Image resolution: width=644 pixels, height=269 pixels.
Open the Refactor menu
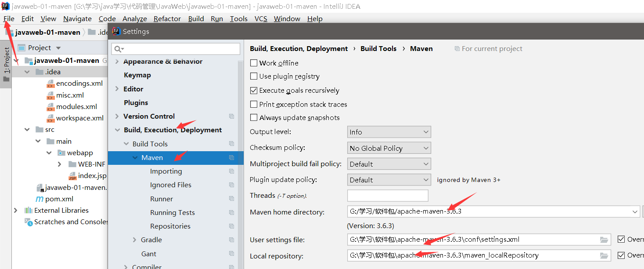tap(167, 18)
